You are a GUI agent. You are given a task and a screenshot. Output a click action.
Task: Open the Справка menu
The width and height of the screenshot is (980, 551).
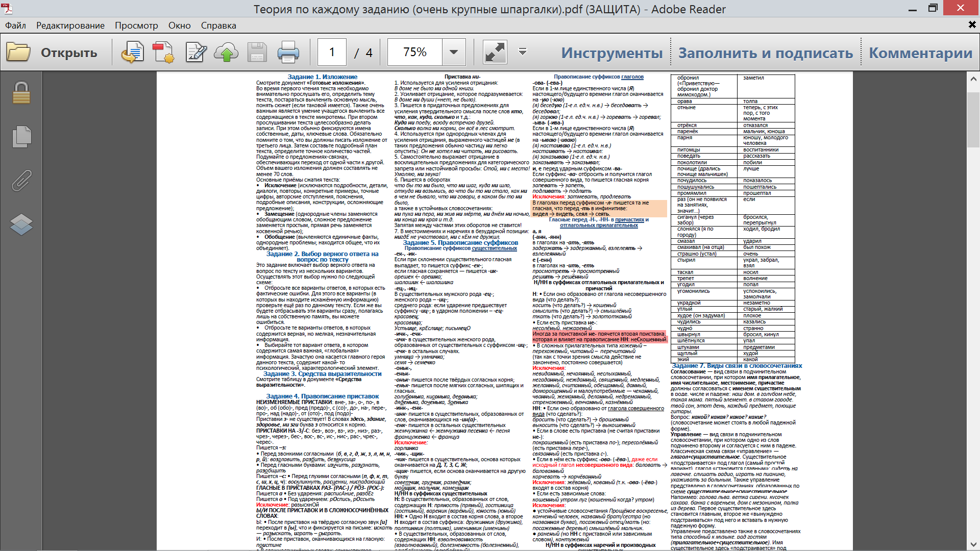(x=218, y=26)
